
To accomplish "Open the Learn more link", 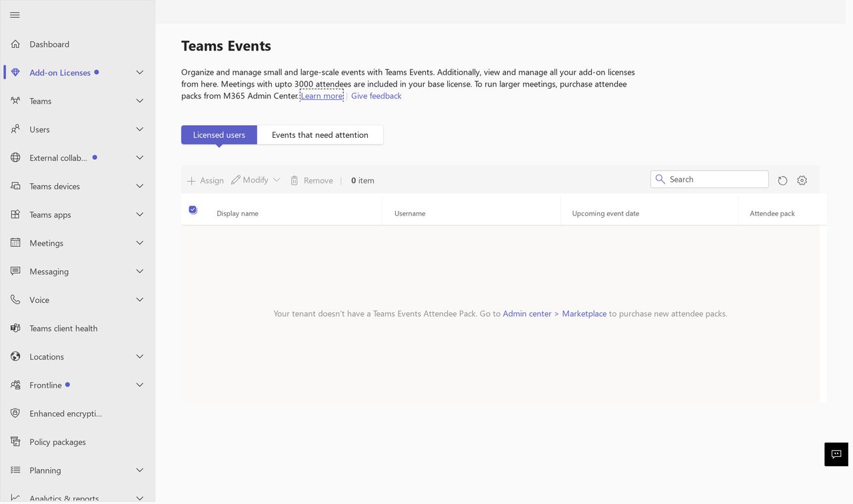I will 321,96.
